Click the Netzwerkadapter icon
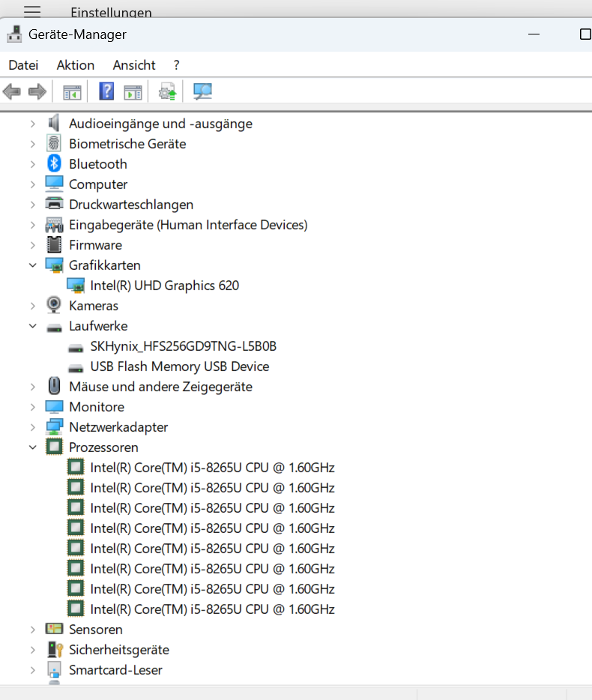This screenshot has width=592, height=700. (54, 426)
